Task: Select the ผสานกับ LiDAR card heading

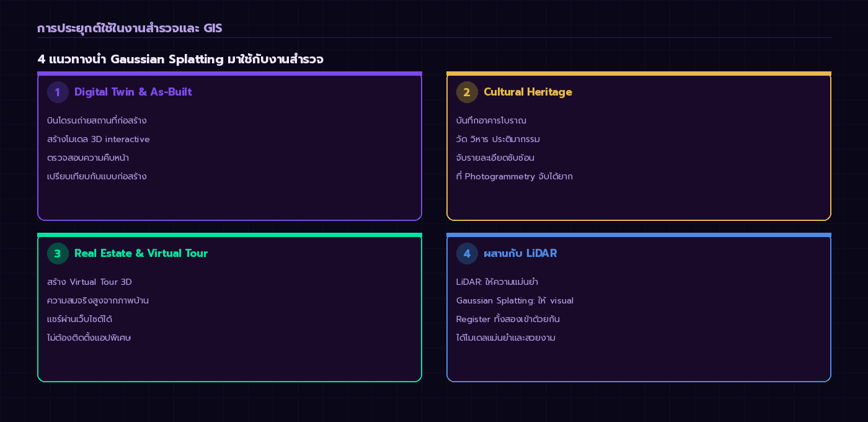Action: click(x=520, y=253)
